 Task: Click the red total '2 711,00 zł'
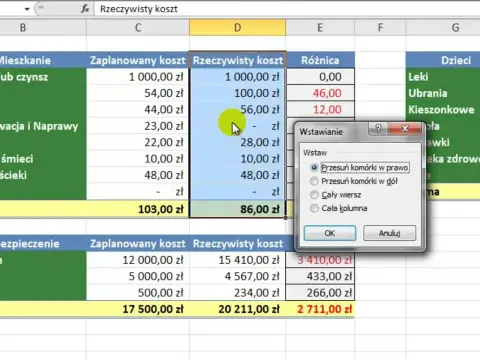[x=320, y=309]
